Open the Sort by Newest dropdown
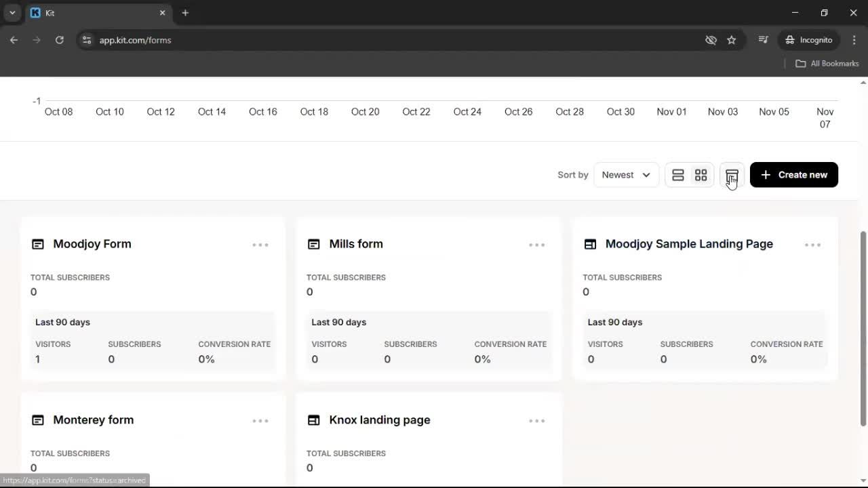 click(625, 175)
